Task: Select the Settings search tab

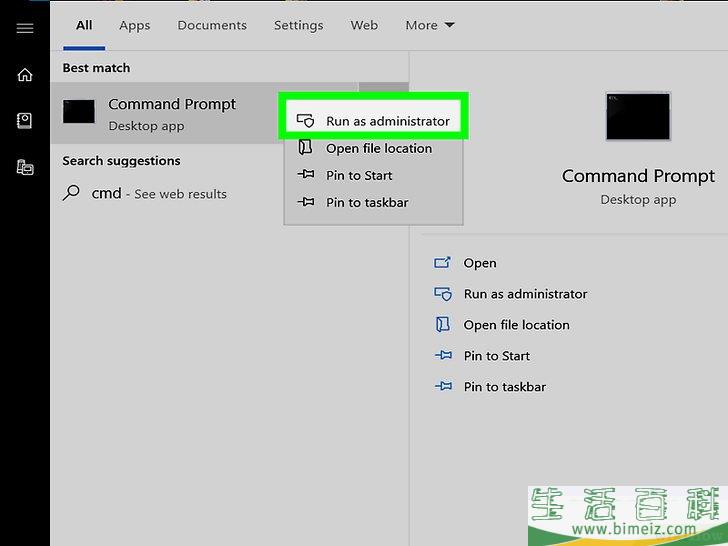Action: click(298, 25)
